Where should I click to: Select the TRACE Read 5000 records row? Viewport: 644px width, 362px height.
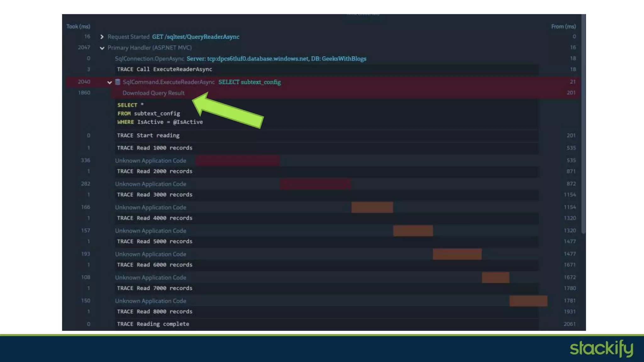click(154, 241)
